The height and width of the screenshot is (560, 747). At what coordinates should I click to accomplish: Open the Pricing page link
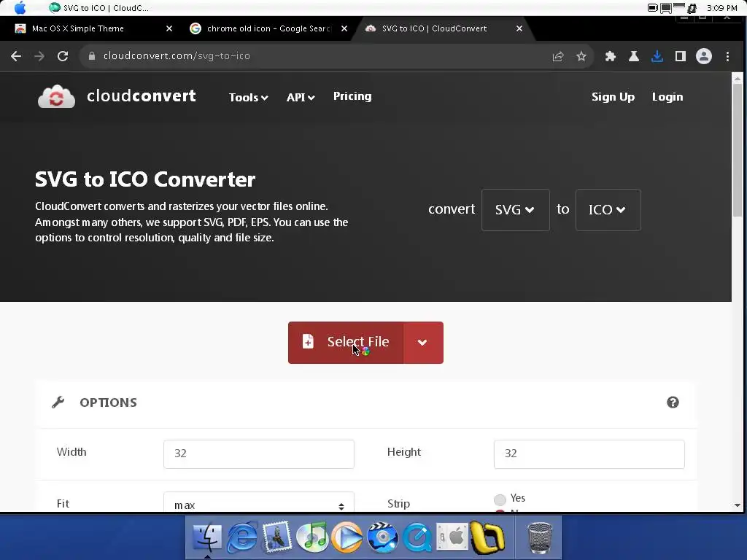(x=352, y=96)
